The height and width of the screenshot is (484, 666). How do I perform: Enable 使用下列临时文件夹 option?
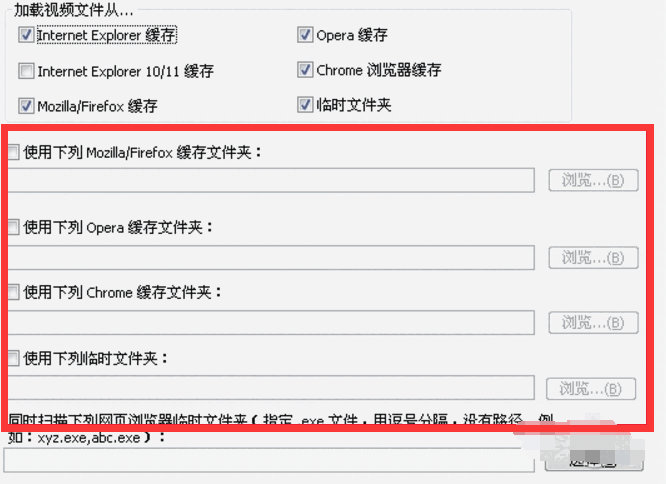tap(14, 358)
